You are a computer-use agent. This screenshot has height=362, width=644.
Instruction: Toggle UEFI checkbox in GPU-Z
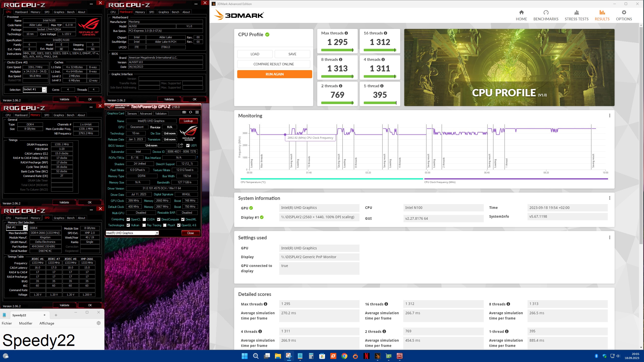[188, 145]
